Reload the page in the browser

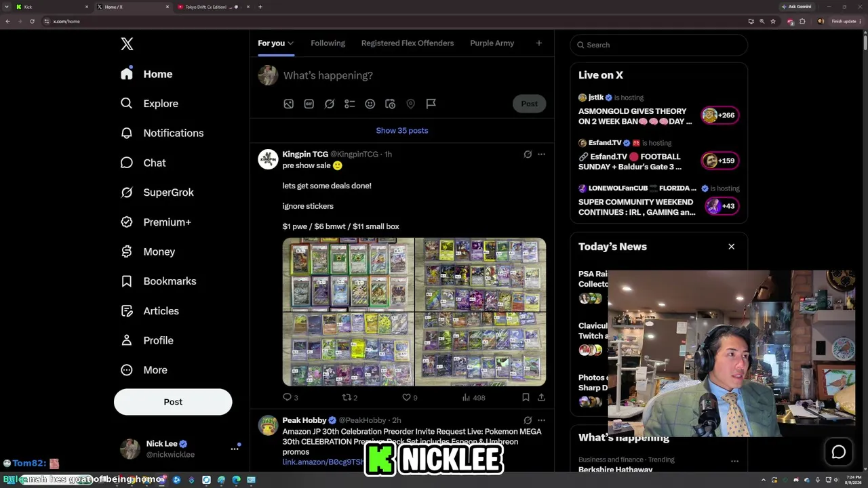click(x=32, y=21)
